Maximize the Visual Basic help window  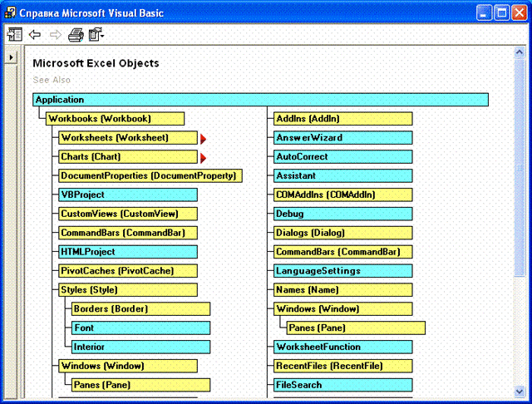coord(501,13)
